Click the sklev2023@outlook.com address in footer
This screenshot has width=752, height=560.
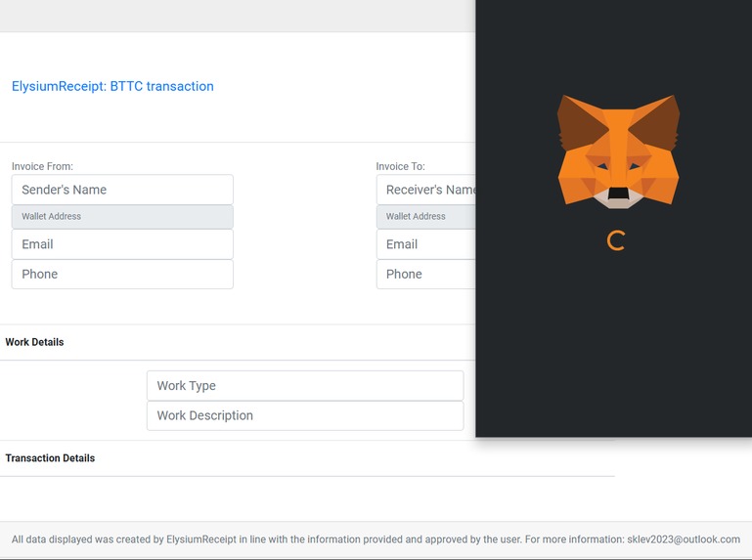tap(684, 539)
